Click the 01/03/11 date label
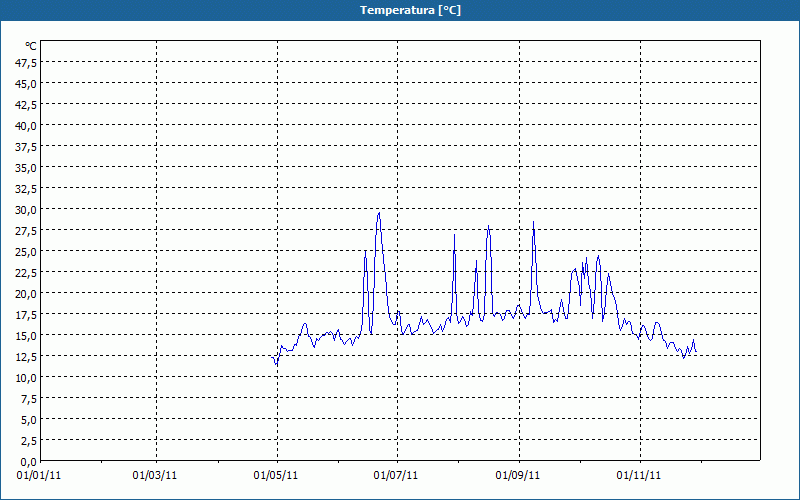 coord(155,476)
